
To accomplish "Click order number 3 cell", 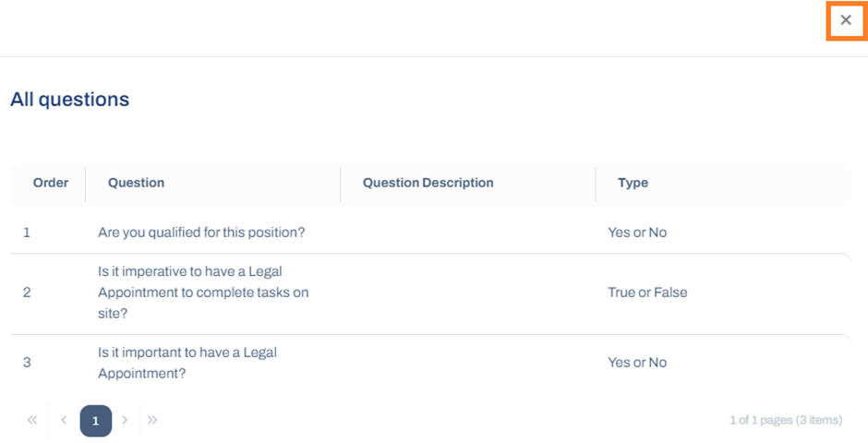I will (27, 363).
